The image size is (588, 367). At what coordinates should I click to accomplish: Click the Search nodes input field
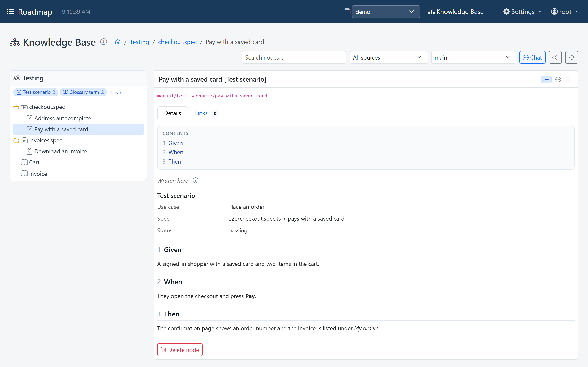tap(294, 57)
